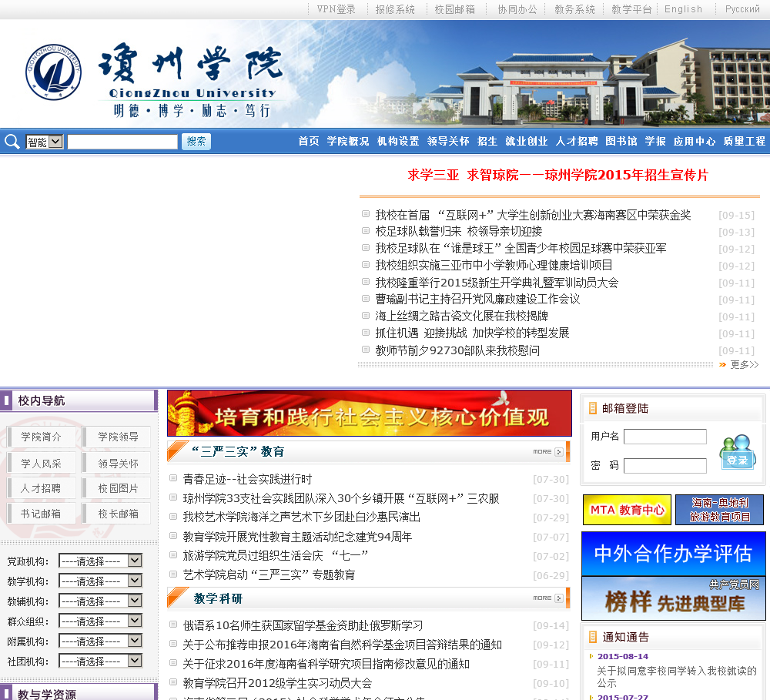Open the 学院领导 campus navigation button
Screen dimensions: 770x700
[x=118, y=437]
